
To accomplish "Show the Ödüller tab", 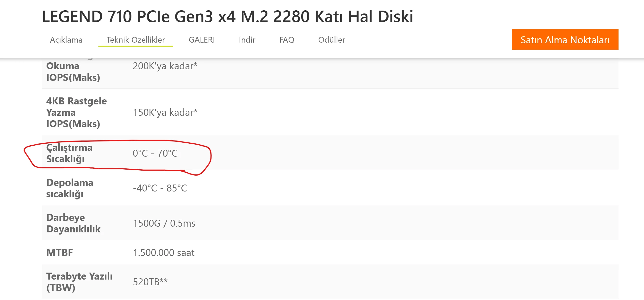I will [331, 40].
